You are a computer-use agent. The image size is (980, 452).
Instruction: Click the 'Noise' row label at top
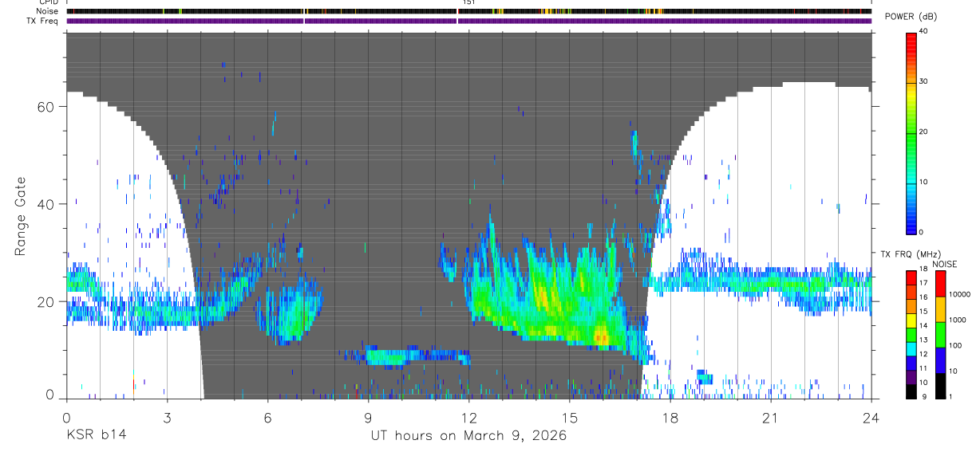point(47,11)
